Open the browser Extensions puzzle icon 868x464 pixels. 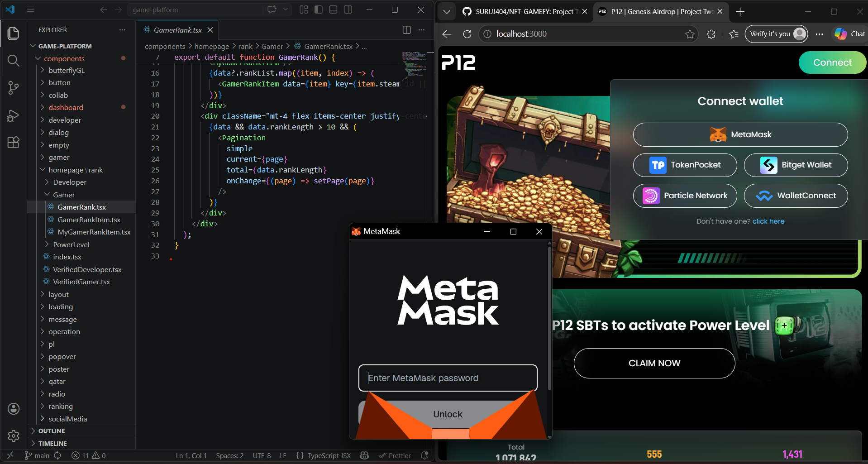coord(711,34)
